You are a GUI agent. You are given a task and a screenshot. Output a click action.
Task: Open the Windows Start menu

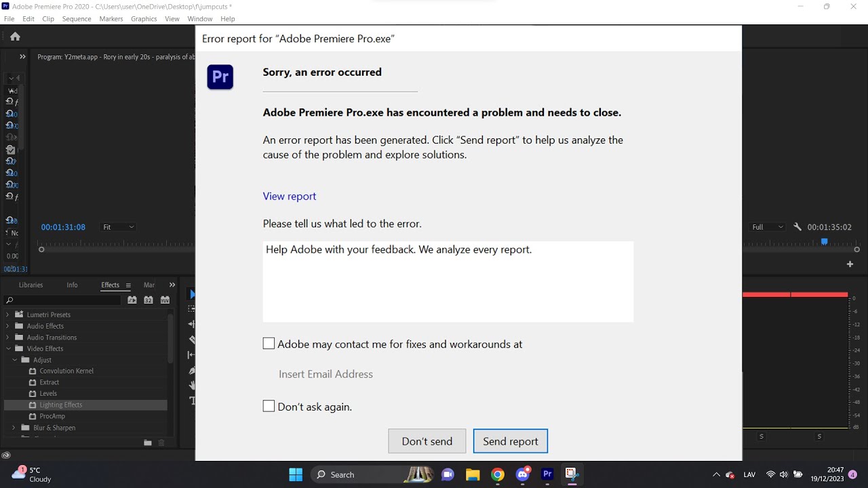[296, 474]
